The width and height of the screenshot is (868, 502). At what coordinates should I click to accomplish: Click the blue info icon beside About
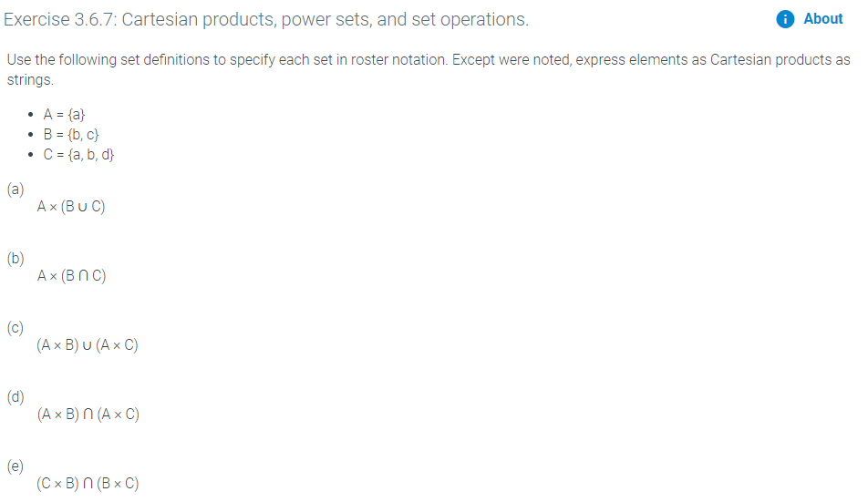[x=785, y=19]
